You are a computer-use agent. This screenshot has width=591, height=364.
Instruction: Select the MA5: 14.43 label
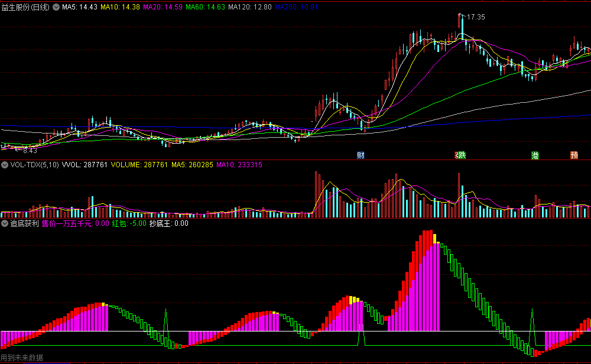coord(80,7)
